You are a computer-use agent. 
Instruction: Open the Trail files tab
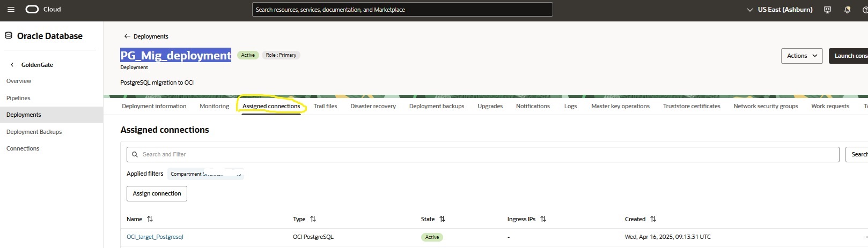tap(325, 106)
